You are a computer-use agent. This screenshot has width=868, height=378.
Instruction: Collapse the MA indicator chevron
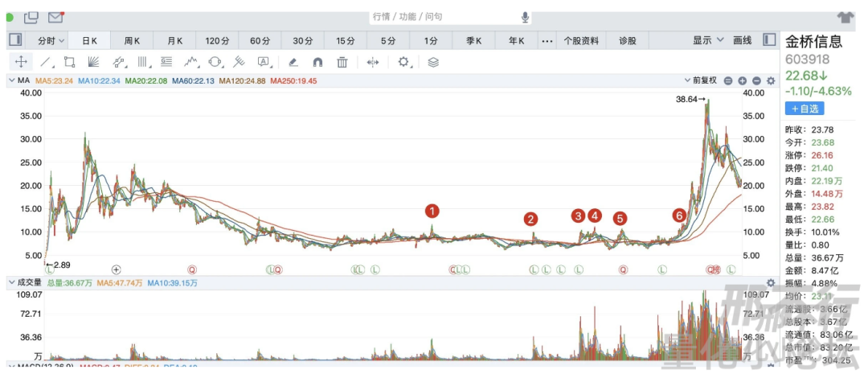(x=11, y=81)
